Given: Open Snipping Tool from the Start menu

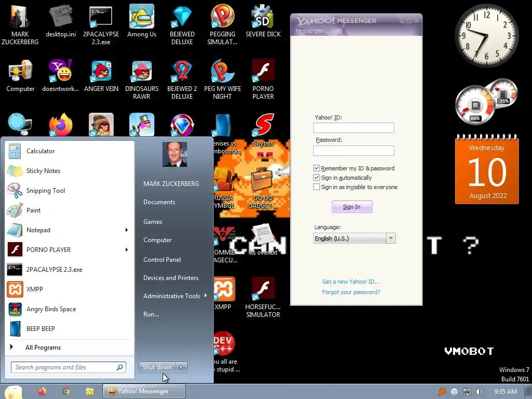Looking at the screenshot, I should [68, 191].
